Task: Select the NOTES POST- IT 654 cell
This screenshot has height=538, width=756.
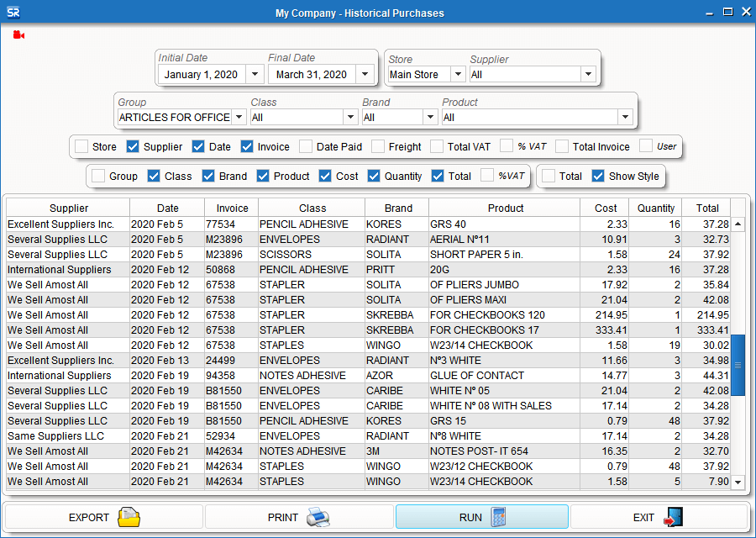Action: (504, 451)
